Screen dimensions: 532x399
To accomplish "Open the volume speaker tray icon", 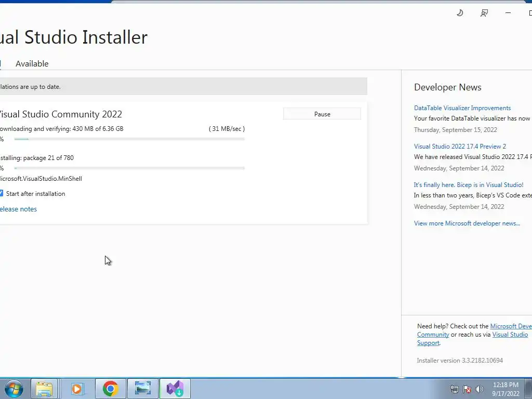I will (480, 389).
